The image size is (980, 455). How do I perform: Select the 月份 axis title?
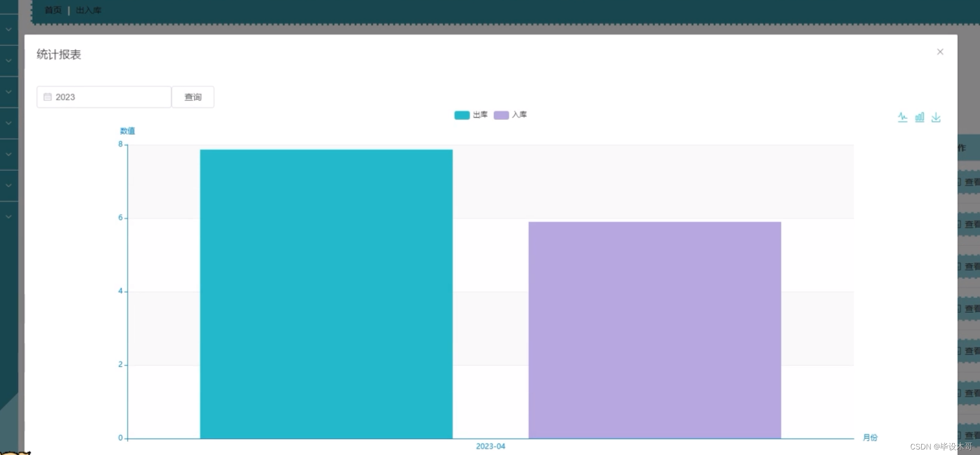pos(870,438)
